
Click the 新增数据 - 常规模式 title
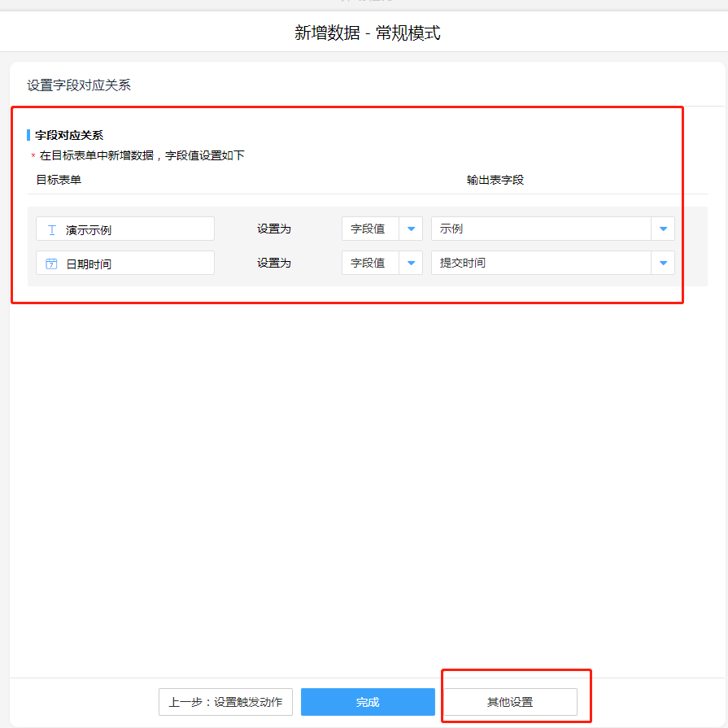pos(368,33)
